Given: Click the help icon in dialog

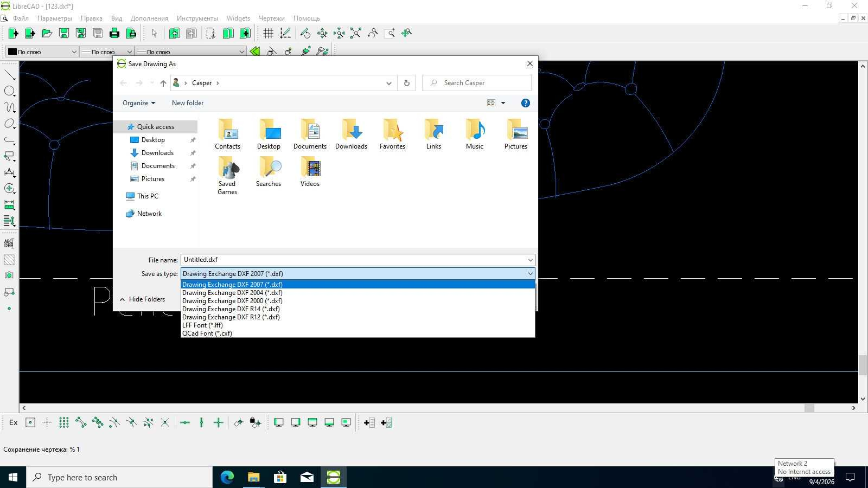Looking at the screenshot, I should (525, 103).
